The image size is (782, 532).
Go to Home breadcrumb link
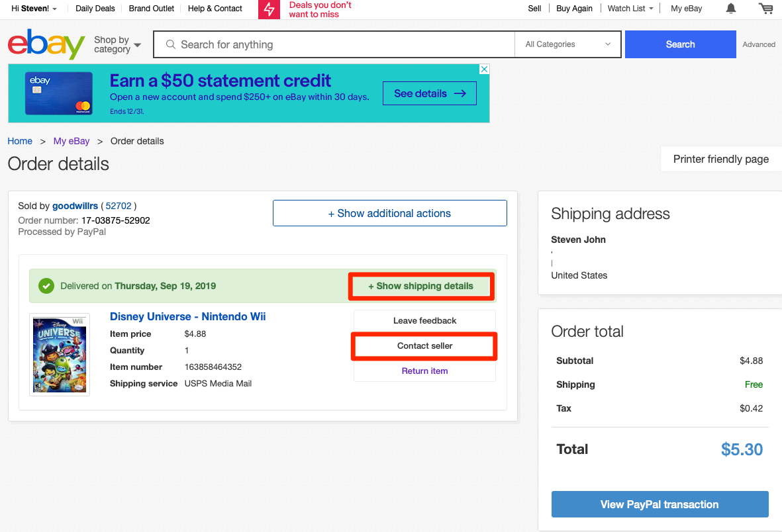pyautogui.click(x=20, y=141)
